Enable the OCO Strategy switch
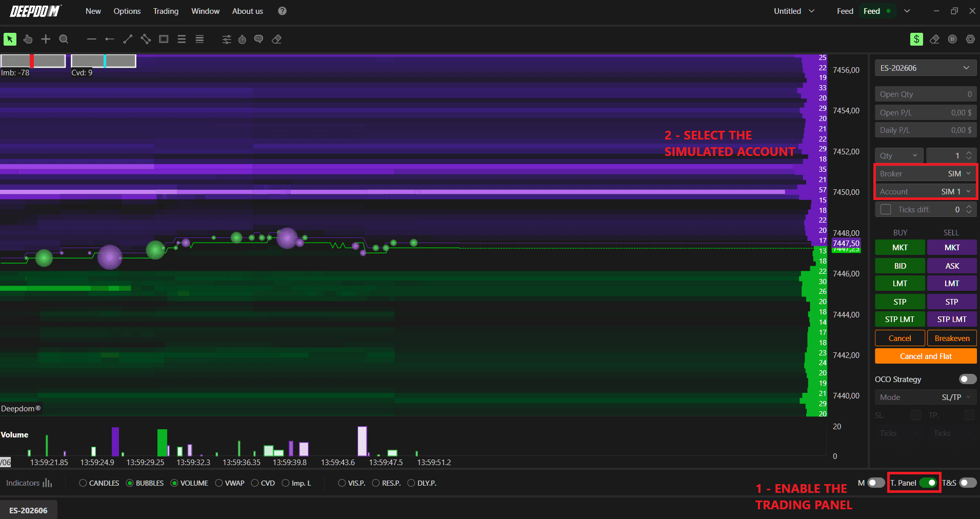The height and width of the screenshot is (519, 980). (x=968, y=379)
